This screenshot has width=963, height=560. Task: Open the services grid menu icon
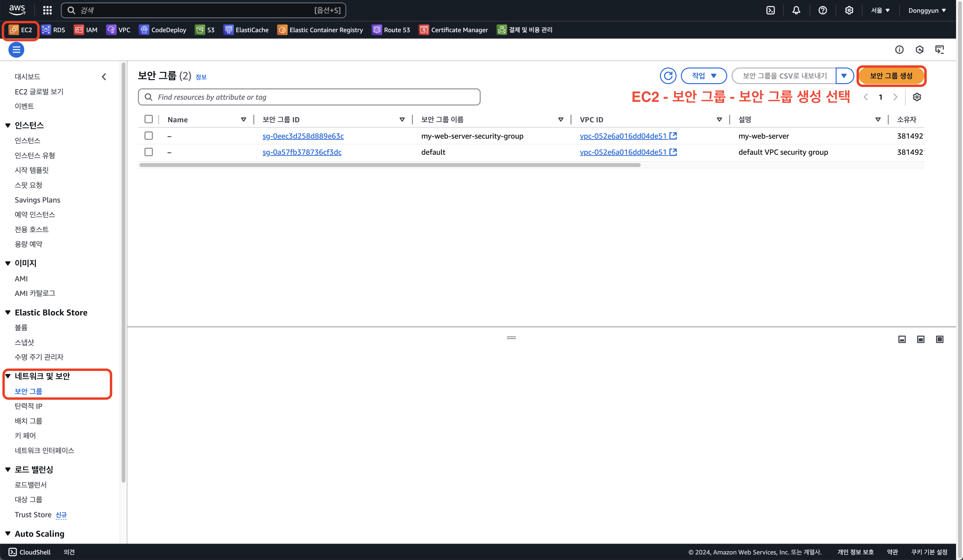(x=47, y=10)
